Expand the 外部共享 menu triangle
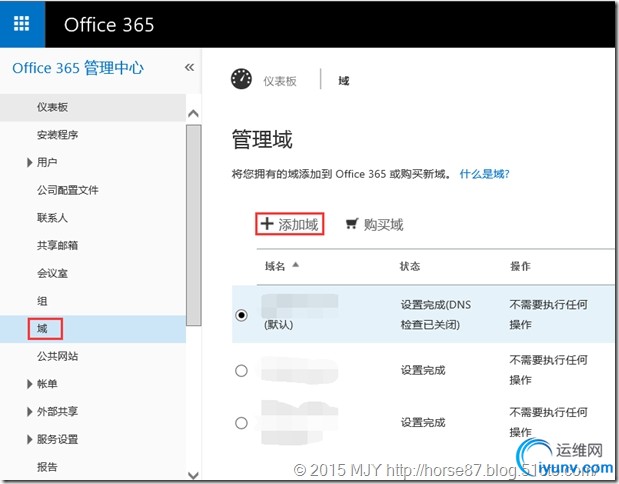Viewport: 619px width, 484px height. click(29, 412)
